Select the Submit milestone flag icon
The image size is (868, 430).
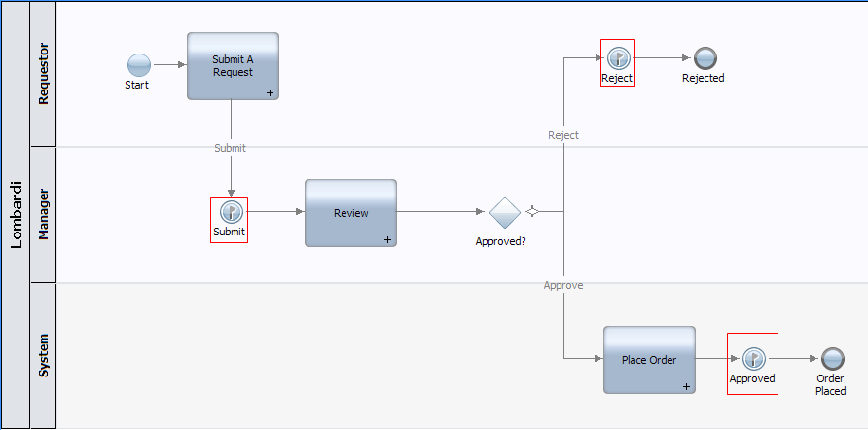point(231,211)
